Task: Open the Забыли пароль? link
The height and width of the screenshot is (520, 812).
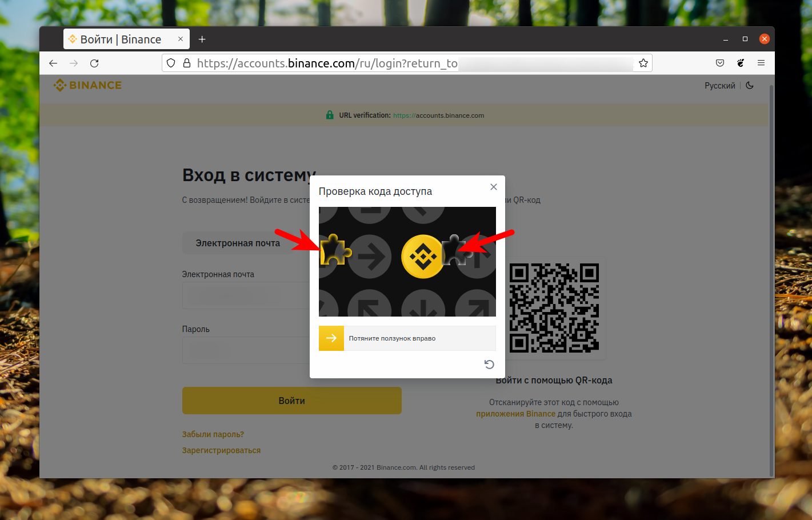Action: click(x=213, y=434)
